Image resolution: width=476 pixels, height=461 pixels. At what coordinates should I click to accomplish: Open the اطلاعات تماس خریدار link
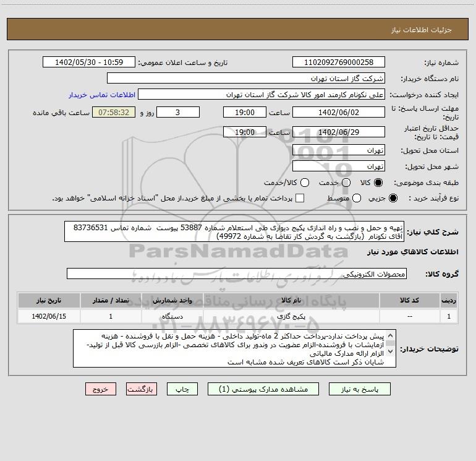[x=102, y=95]
